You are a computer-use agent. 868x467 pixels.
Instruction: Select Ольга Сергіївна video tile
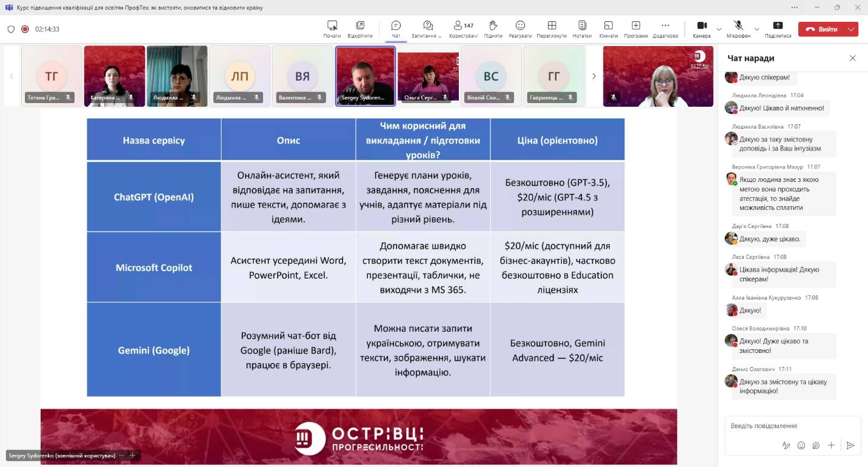pyautogui.click(x=428, y=76)
